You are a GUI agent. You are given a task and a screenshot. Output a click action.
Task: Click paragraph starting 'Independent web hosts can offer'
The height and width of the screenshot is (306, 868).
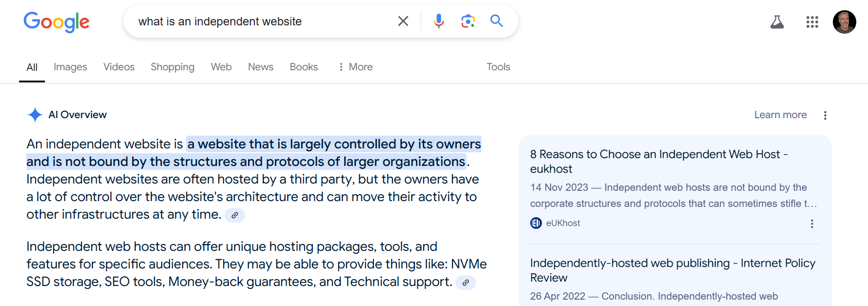(x=256, y=264)
